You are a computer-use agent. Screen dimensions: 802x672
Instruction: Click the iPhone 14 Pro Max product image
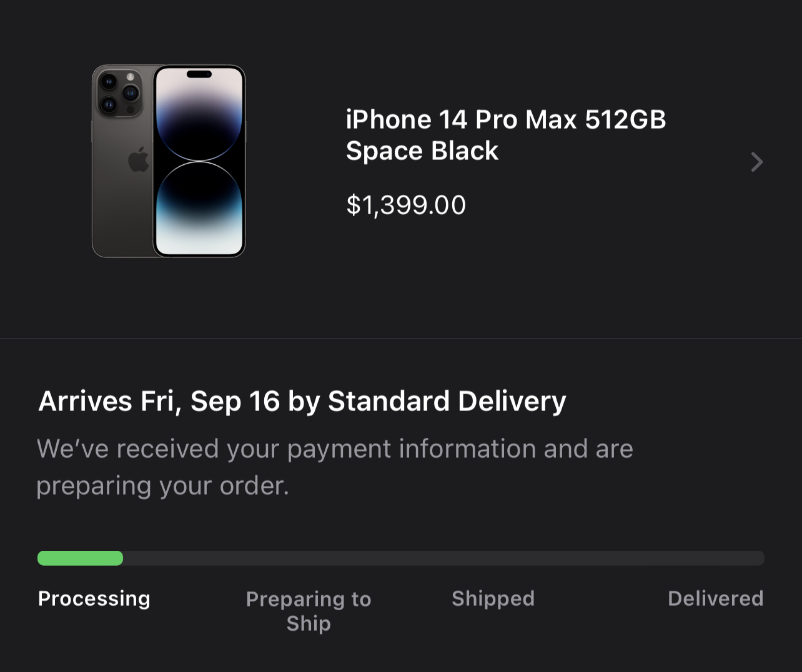click(169, 161)
